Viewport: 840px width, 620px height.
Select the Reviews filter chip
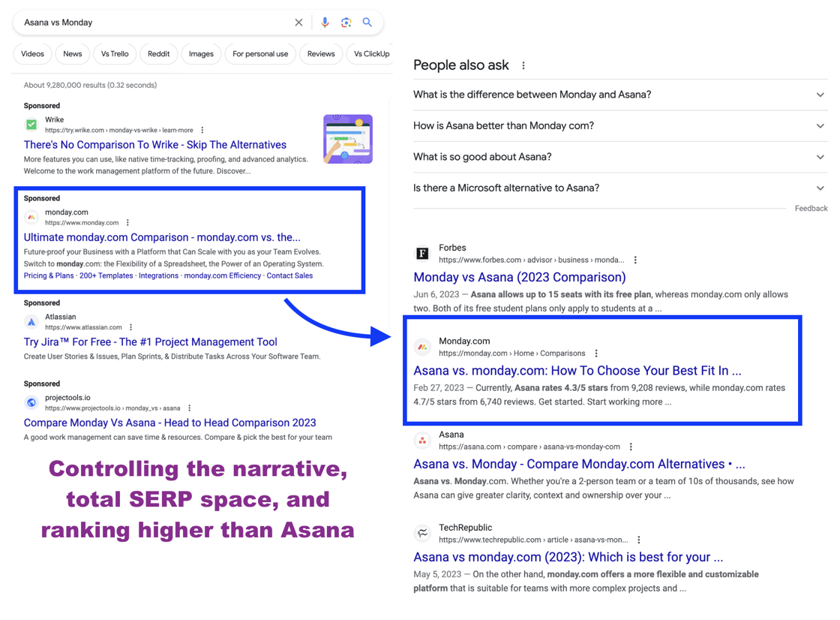[321, 54]
